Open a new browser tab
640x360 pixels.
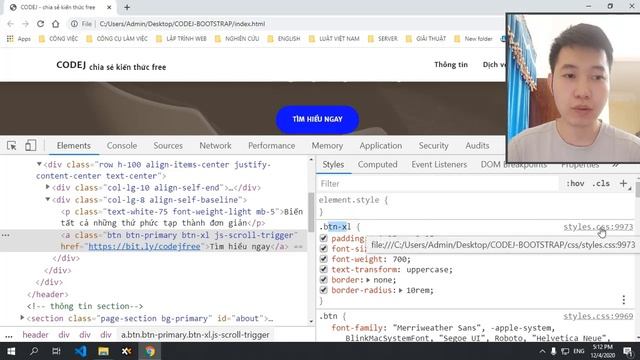(x=127, y=7)
